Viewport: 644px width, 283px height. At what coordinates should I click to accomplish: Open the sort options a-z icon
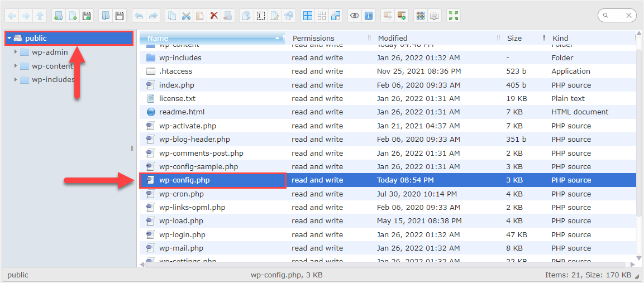(x=435, y=16)
